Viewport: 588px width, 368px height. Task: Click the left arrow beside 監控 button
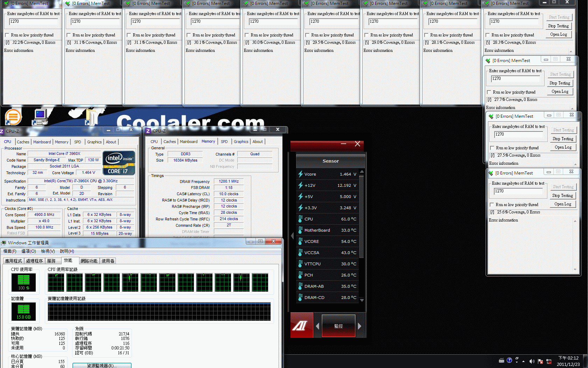pos(317,326)
